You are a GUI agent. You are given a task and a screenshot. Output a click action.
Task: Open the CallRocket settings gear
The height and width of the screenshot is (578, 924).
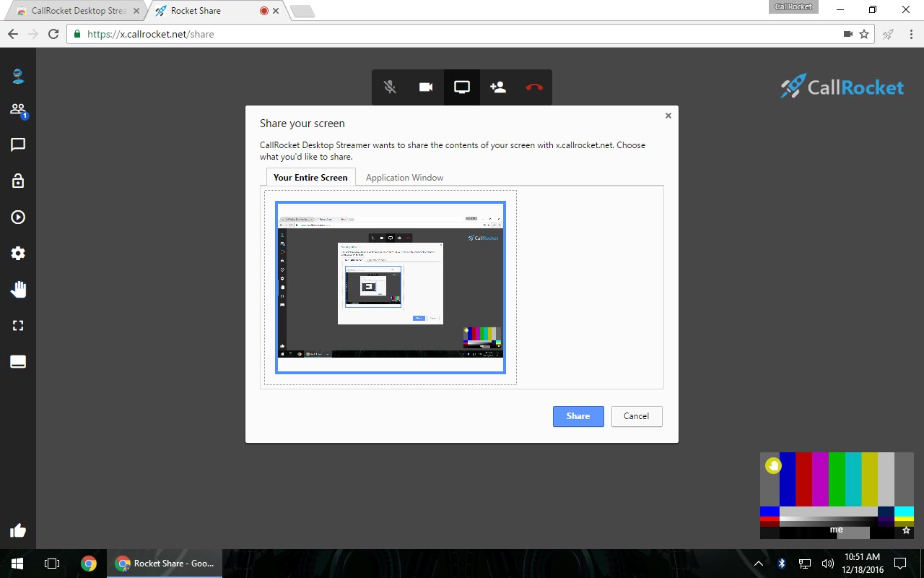click(x=18, y=253)
